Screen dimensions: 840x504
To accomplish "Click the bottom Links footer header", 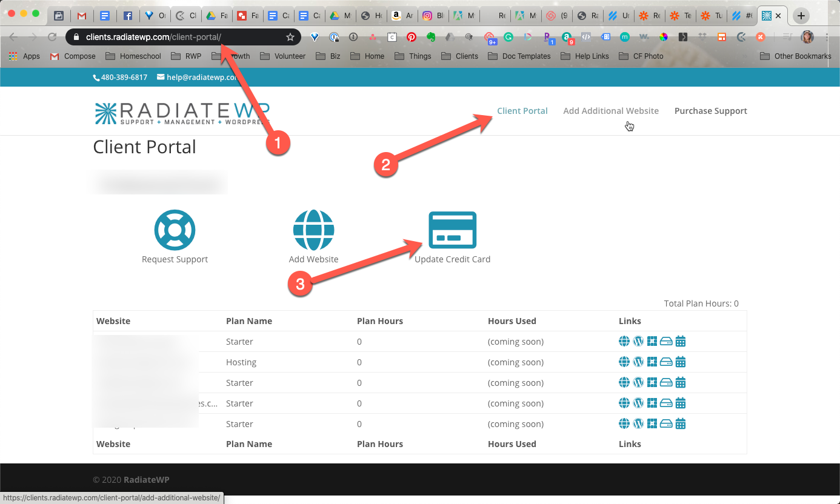I will pyautogui.click(x=630, y=444).
